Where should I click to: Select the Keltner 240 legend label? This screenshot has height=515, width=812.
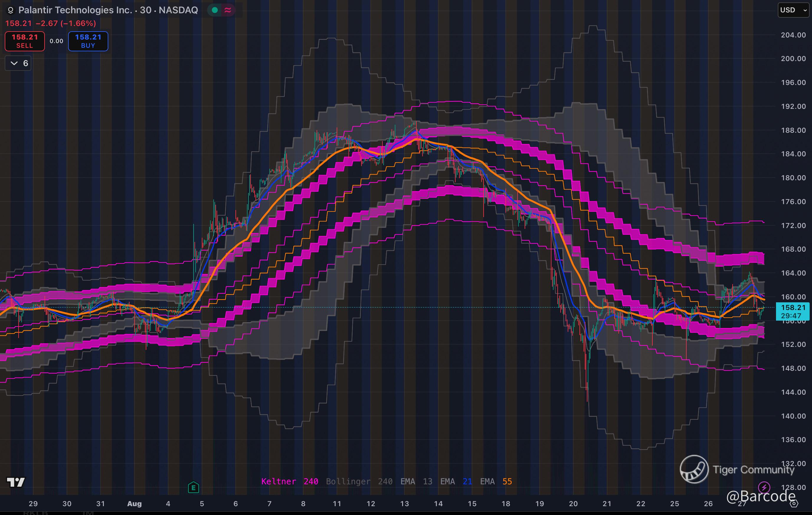(x=290, y=481)
